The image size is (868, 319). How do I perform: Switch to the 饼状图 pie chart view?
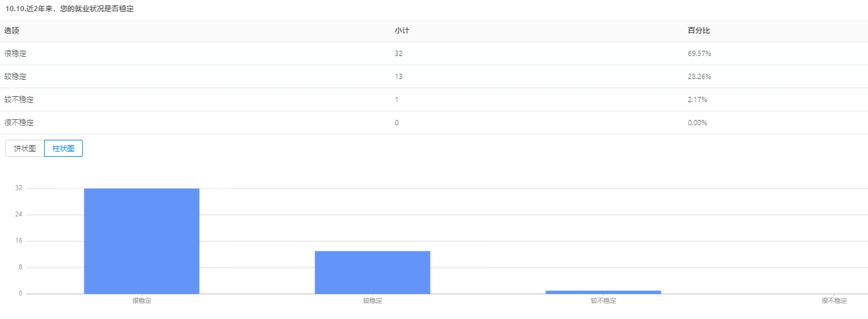(x=25, y=148)
